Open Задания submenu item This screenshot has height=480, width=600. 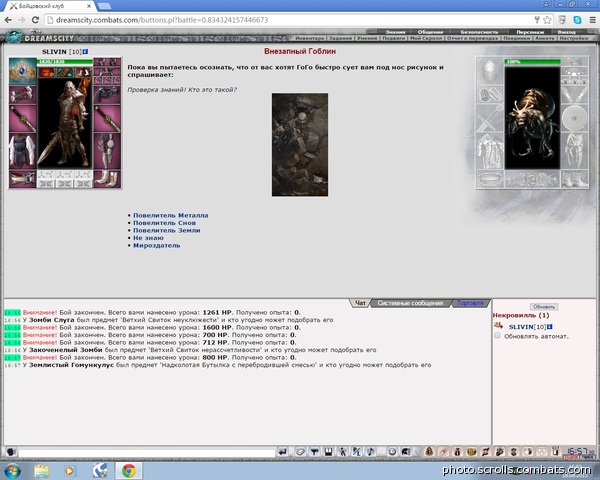click(340, 38)
